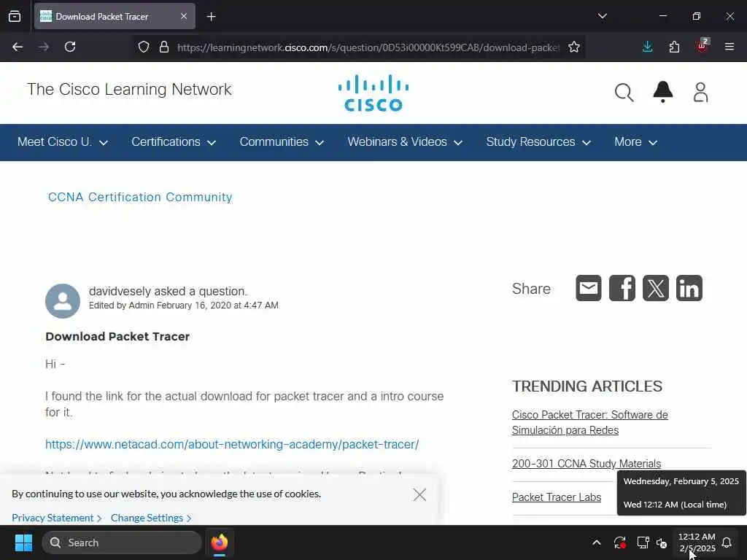Click the TRENDING ARTICLES heading
The width and height of the screenshot is (747, 560).
pyautogui.click(x=587, y=386)
